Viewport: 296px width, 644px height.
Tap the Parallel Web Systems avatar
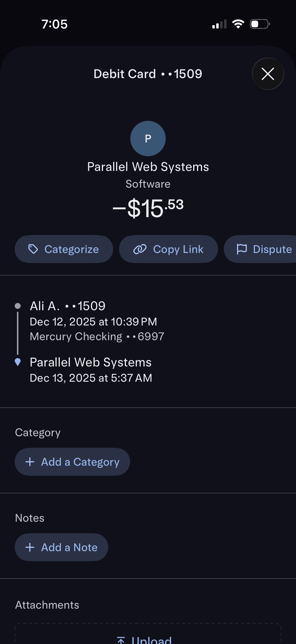tap(148, 139)
